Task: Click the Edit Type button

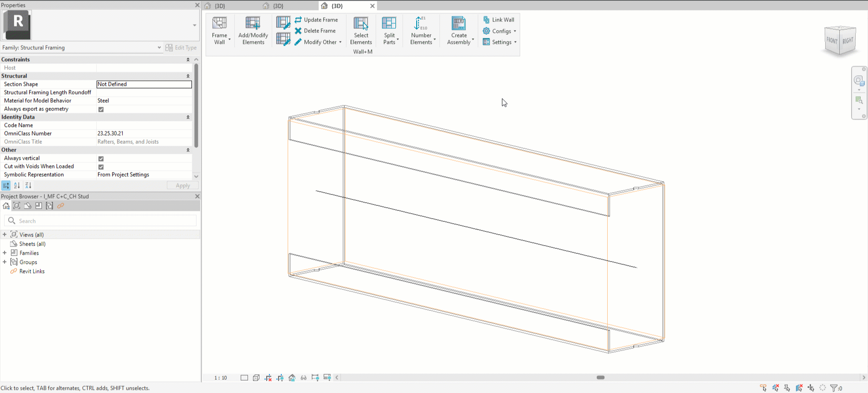Action: (x=181, y=47)
